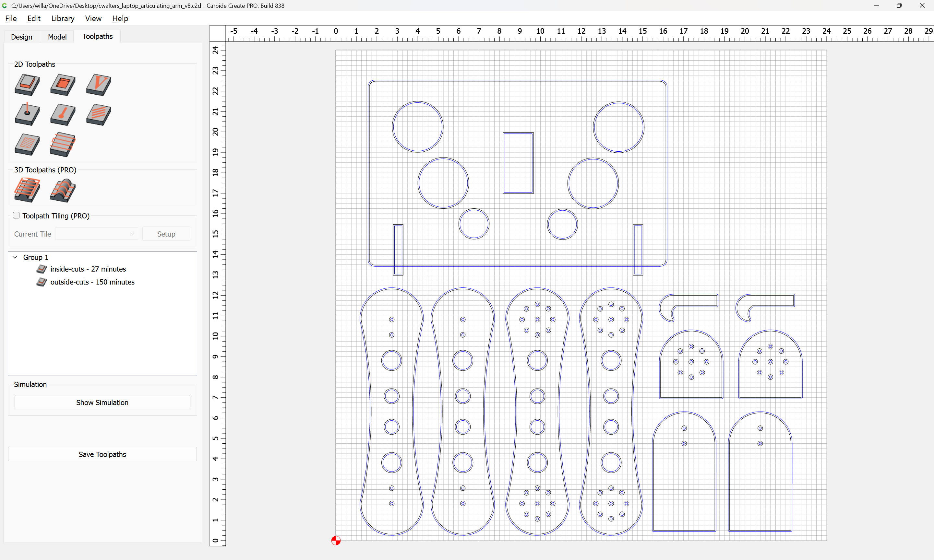934x560 pixels.
Task: Select the Contour toolpath icon
Action: tap(27, 84)
